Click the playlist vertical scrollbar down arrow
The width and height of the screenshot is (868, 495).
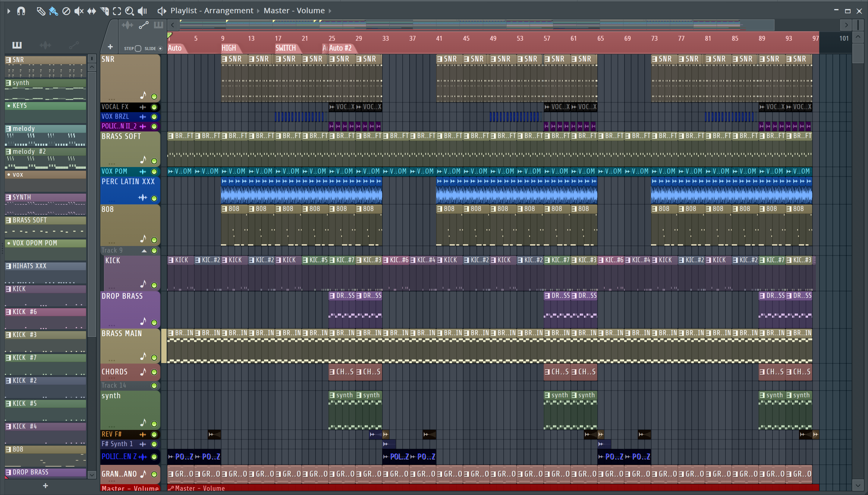coord(858,485)
